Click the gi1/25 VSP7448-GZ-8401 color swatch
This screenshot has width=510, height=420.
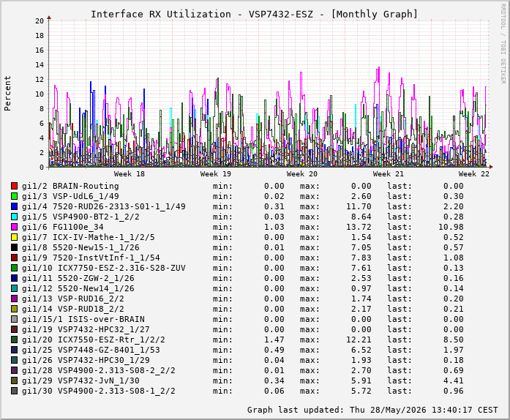click(15, 350)
